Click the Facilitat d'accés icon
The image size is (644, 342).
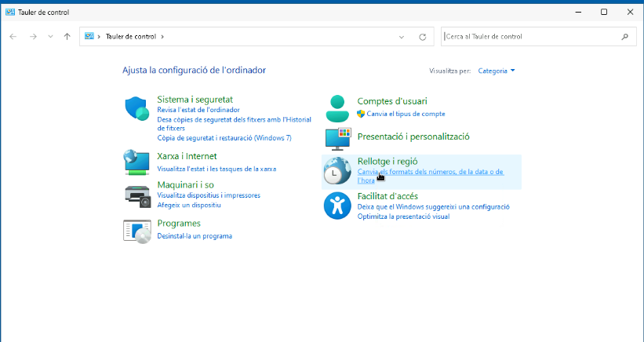click(x=337, y=206)
